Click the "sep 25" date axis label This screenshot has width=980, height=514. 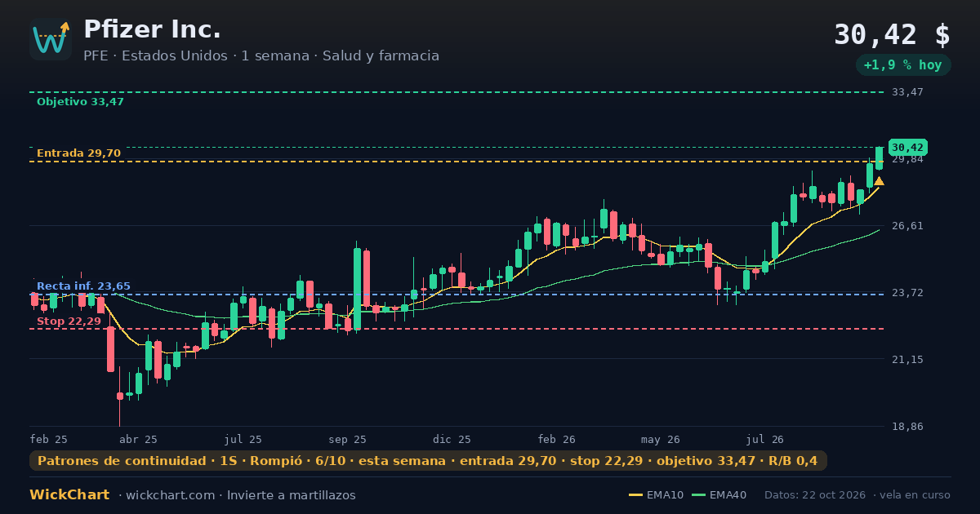coord(348,439)
